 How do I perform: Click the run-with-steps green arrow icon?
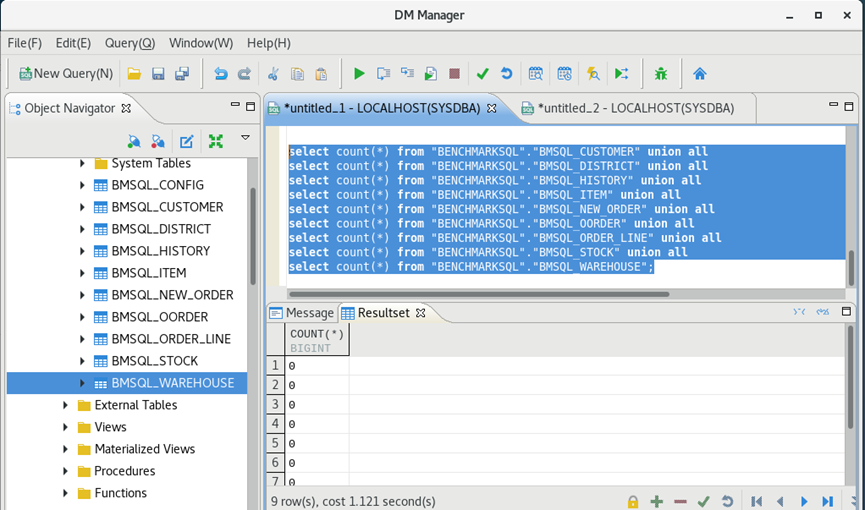(622, 73)
